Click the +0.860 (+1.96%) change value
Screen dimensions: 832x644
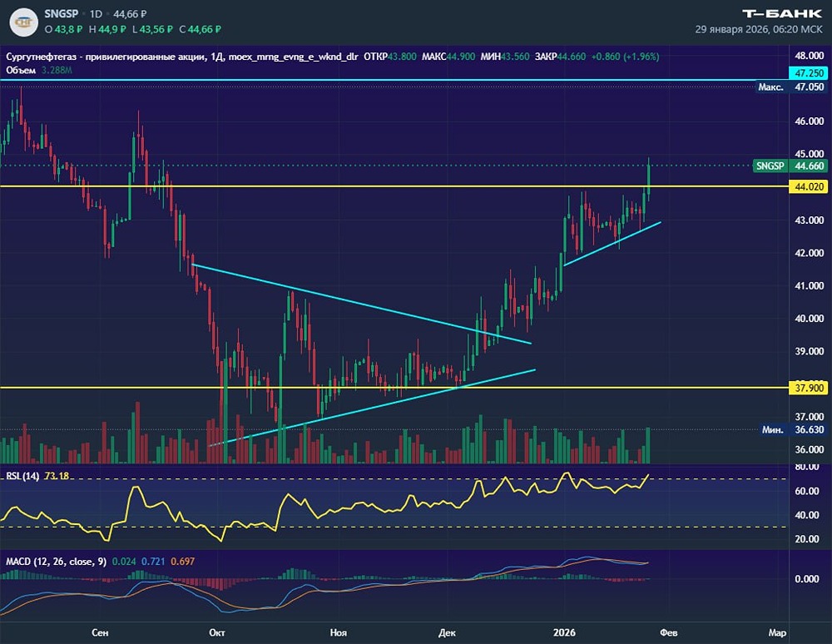click(x=625, y=57)
